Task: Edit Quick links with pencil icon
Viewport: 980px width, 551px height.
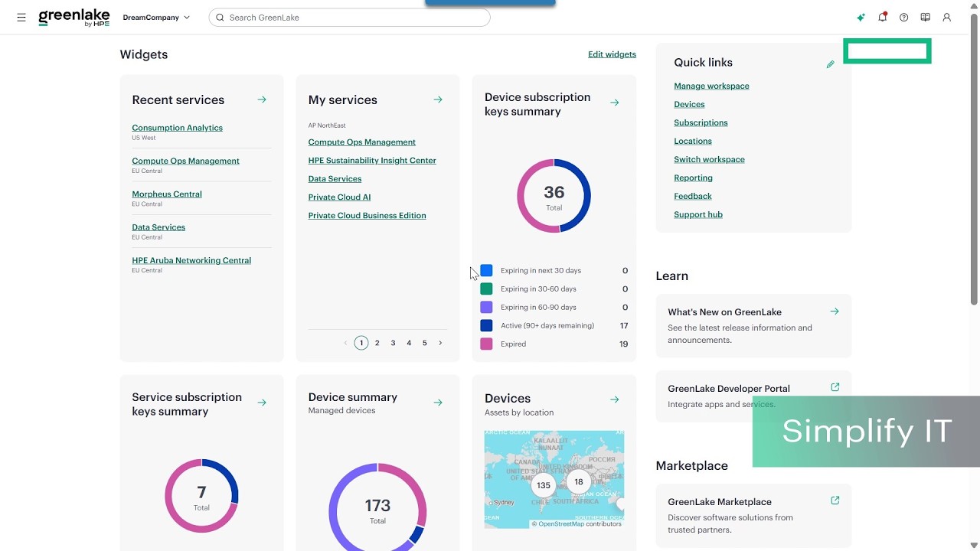Action: [830, 64]
